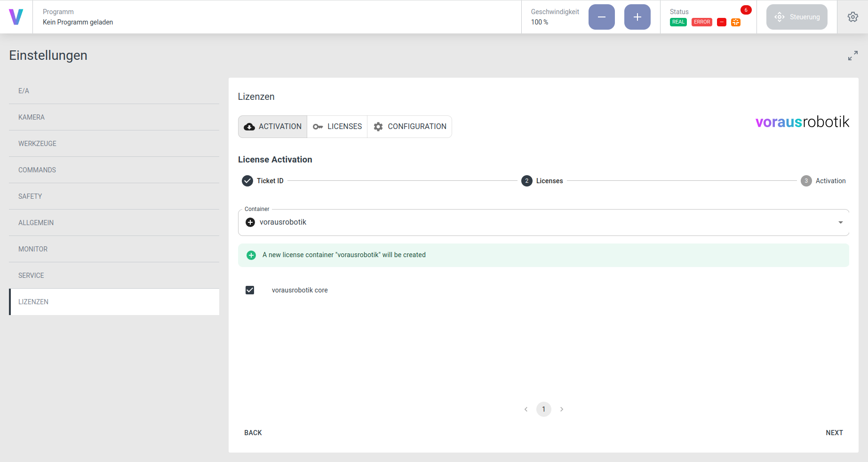
Task: Jump to the Ticket ID step
Action: click(x=263, y=181)
